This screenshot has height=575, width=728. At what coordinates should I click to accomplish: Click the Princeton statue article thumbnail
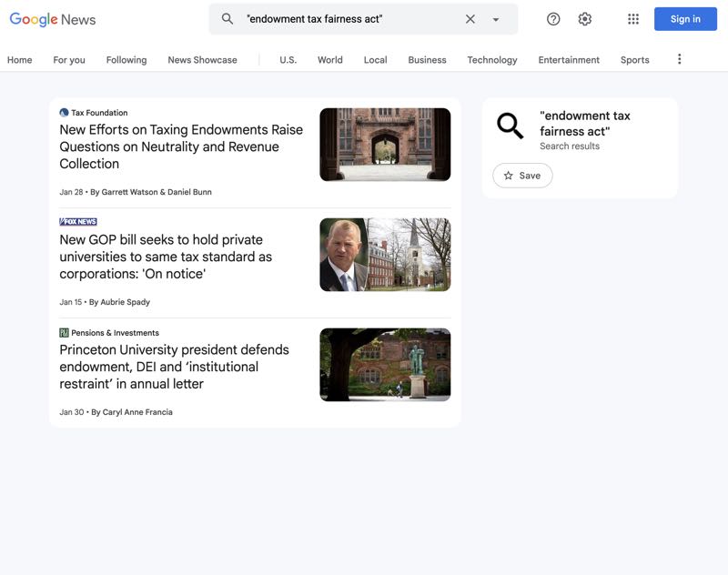pyautogui.click(x=385, y=365)
